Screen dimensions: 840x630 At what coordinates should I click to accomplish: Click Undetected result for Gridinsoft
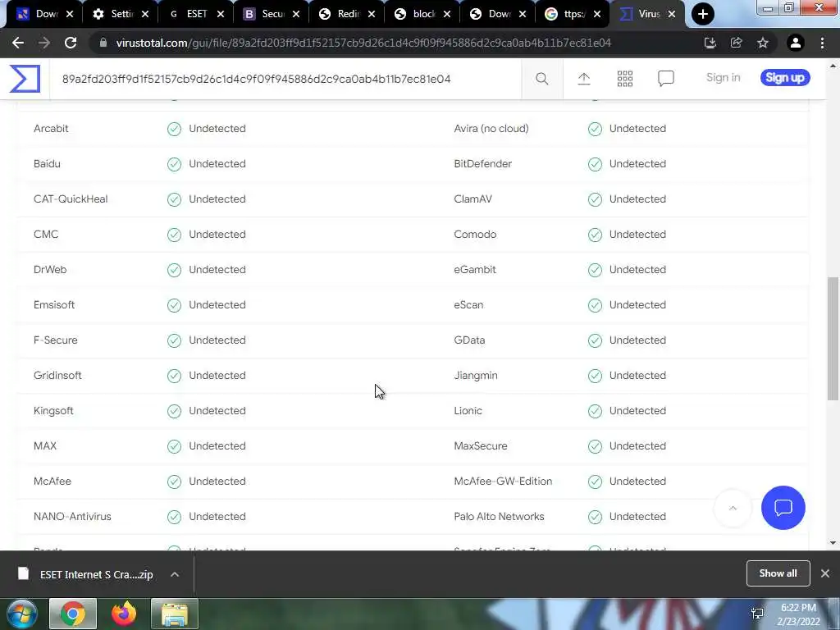(217, 376)
